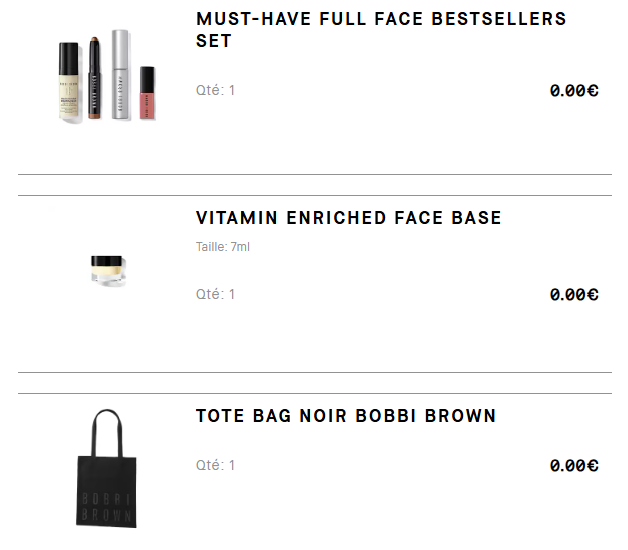
Task: Click the black lid of face base jar
Action: click(106, 261)
